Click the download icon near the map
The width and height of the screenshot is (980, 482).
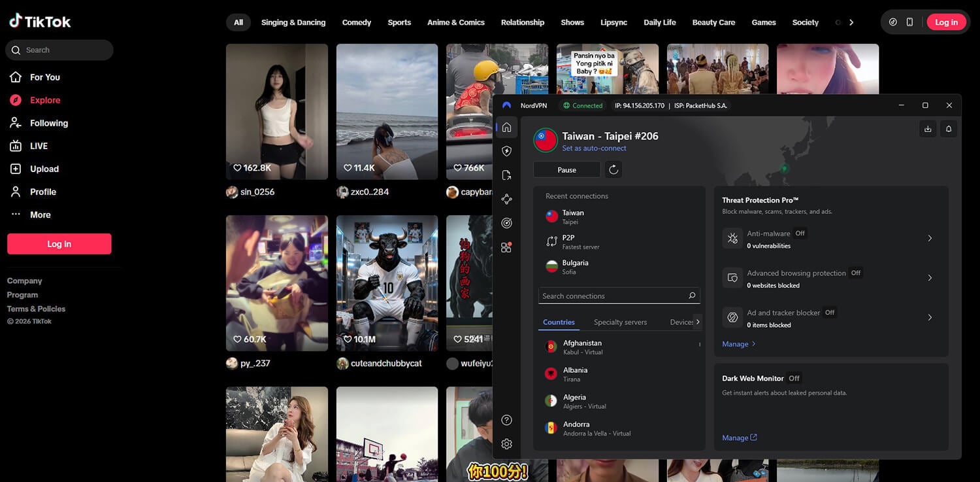(928, 129)
